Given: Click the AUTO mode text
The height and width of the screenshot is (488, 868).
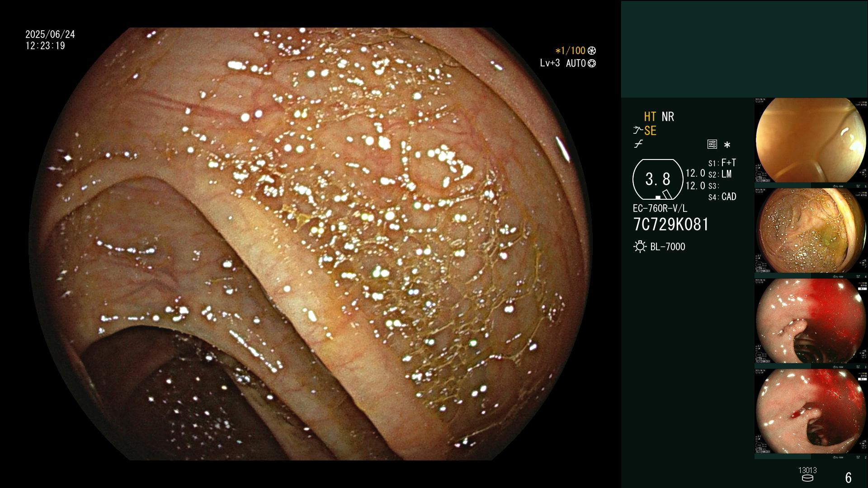Looking at the screenshot, I should click(576, 63).
